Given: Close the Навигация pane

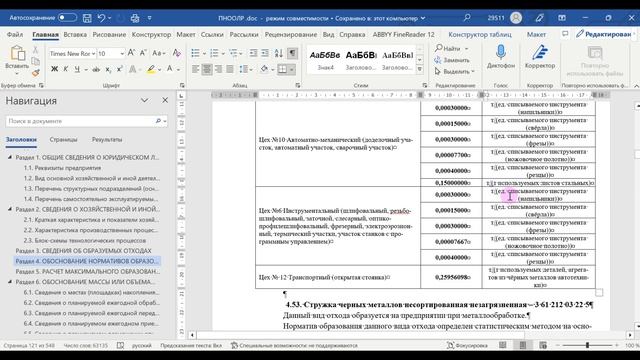Looking at the screenshot, I should click(x=165, y=100).
